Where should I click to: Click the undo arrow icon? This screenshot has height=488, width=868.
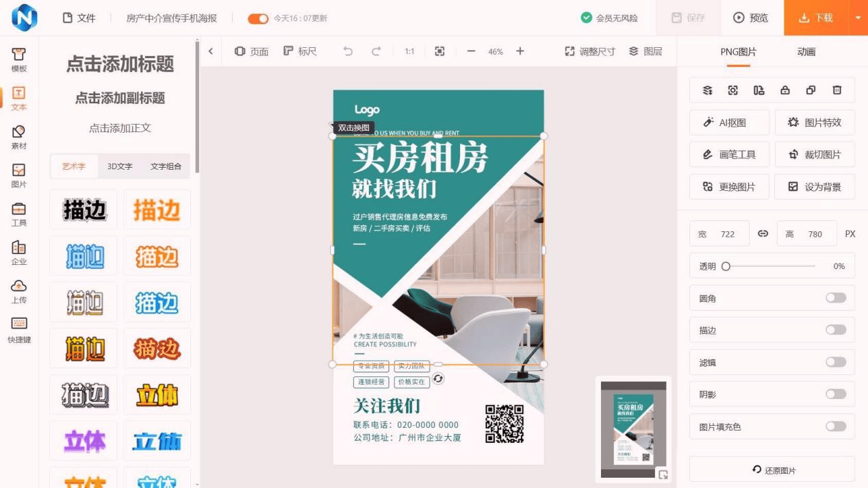point(348,51)
